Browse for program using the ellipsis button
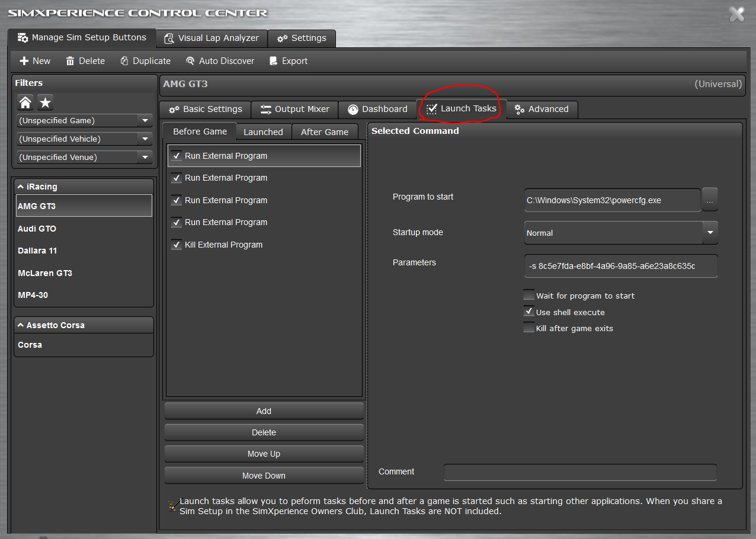 coord(710,200)
